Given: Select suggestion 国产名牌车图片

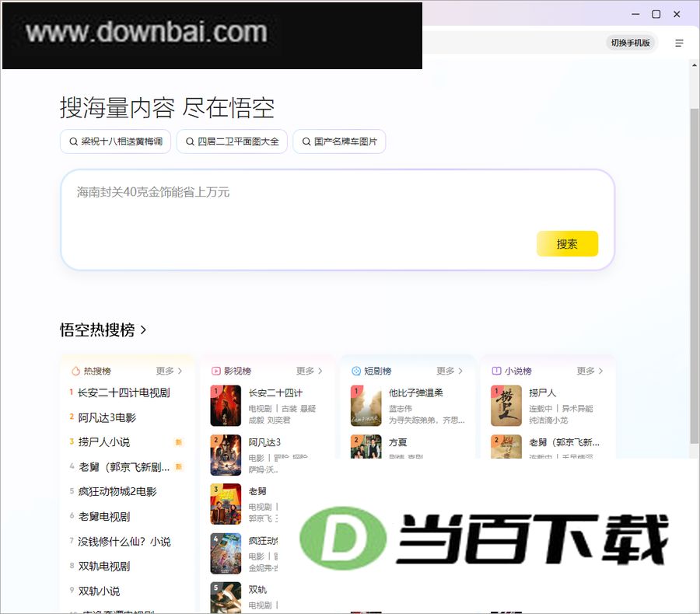Looking at the screenshot, I should [x=339, y=141].
